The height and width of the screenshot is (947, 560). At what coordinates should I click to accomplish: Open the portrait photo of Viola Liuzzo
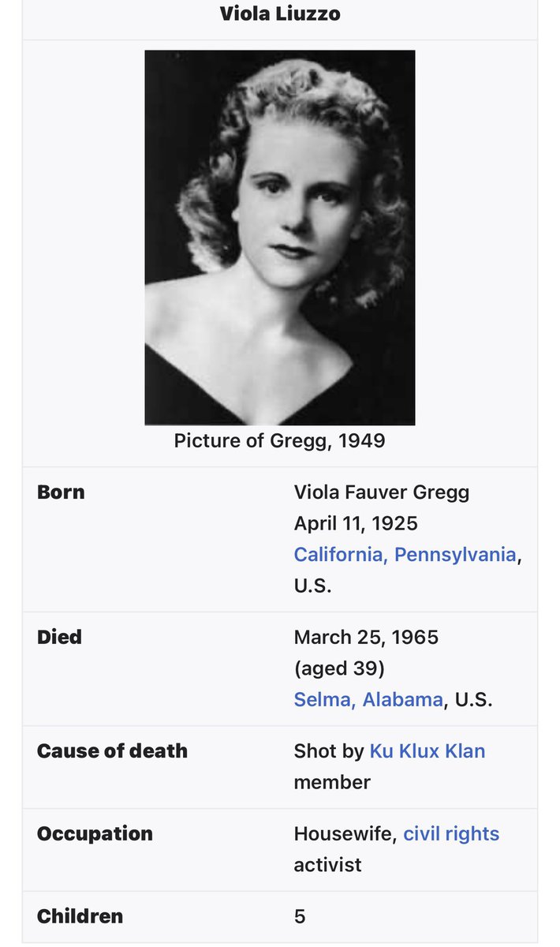pyautogui.click(x=280, y=238)
